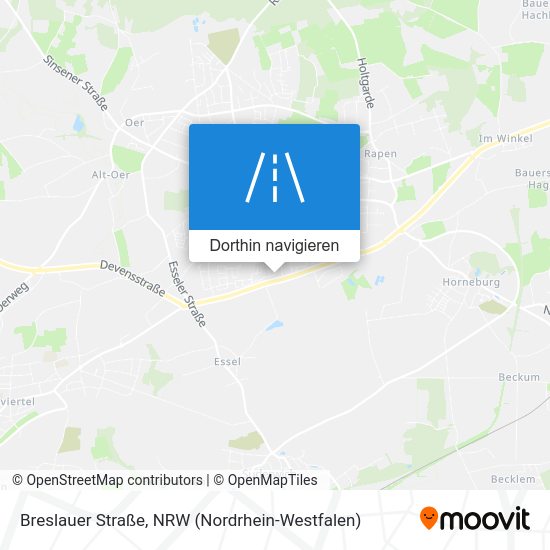The width and height of the screenshot is (550, 550).
Task: Click the Alt-Oer place label
Action: 111,175
